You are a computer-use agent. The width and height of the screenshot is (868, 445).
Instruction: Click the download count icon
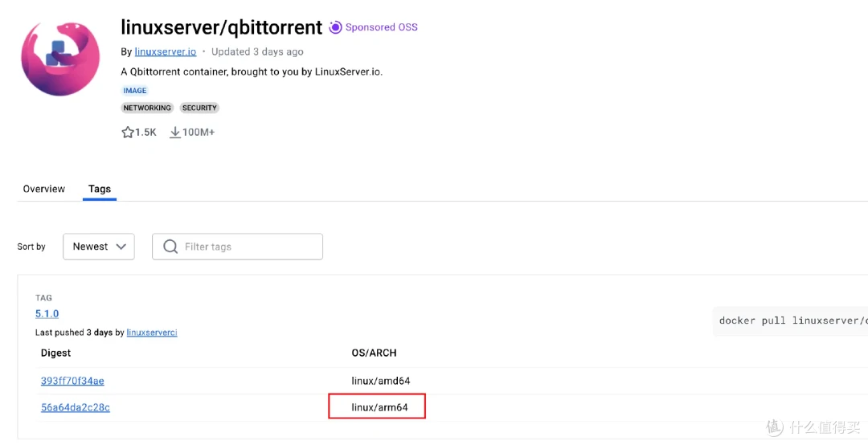[175, 133]
